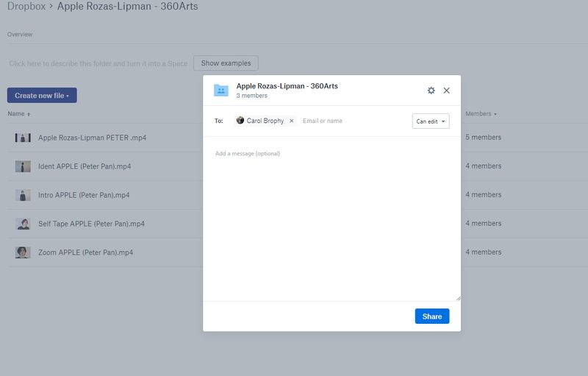
Task: Close the share dialog with X
Action: (x=446, y=91)
